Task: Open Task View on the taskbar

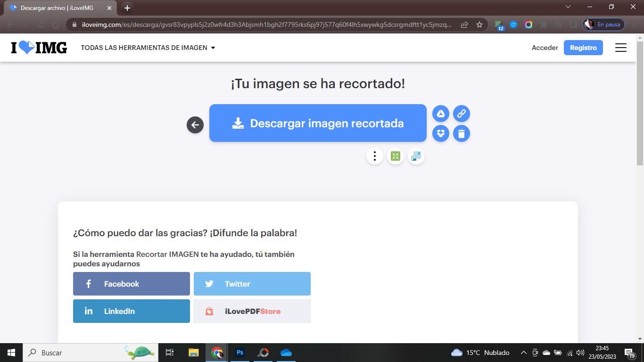Action: coord(170,353)
